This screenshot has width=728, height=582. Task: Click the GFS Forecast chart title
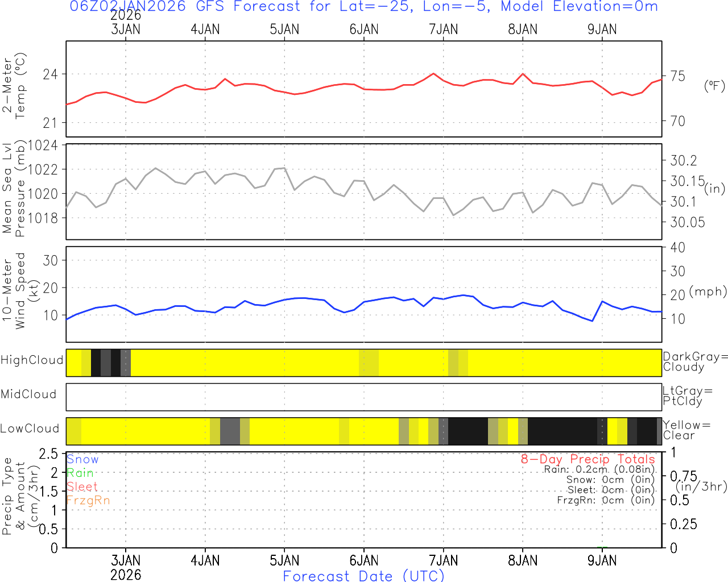coord(364,7)
